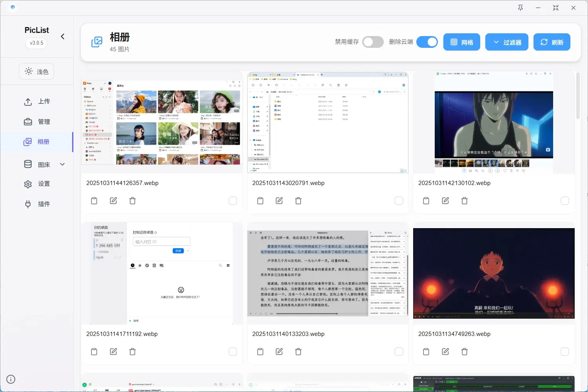Image resolution: width=588 pixels, height=392 pixels.
Task: Copy link of 20251031142130102.webp
Action: tap(426, 201)
